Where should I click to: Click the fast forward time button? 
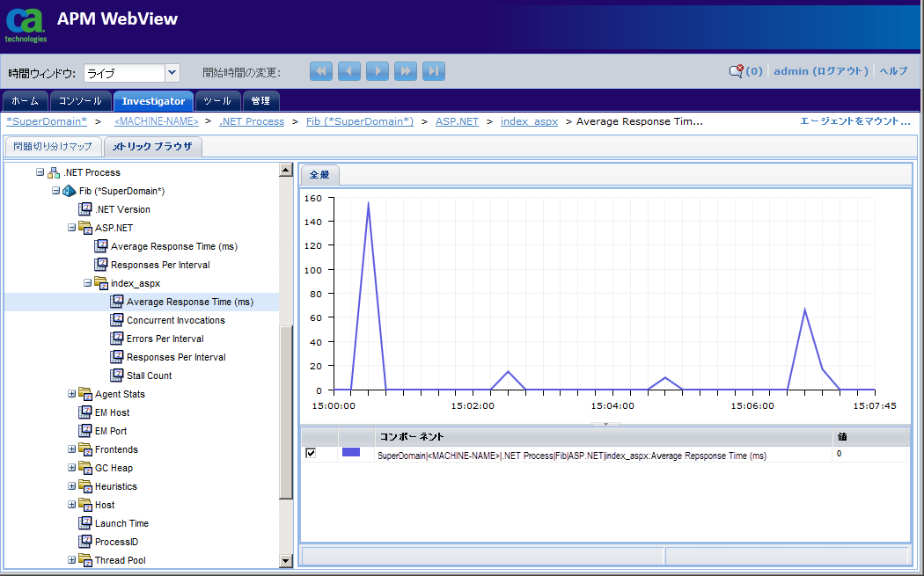coord(406,71)
